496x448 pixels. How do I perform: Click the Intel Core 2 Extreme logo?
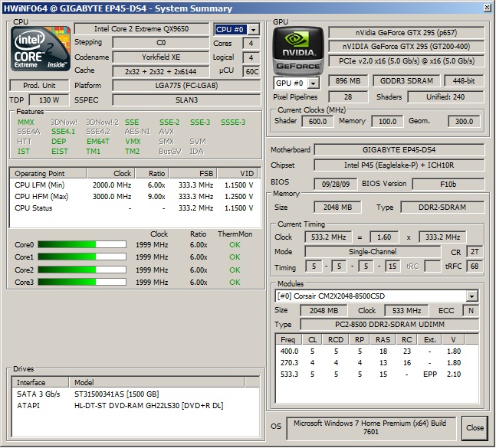point(40,49)
